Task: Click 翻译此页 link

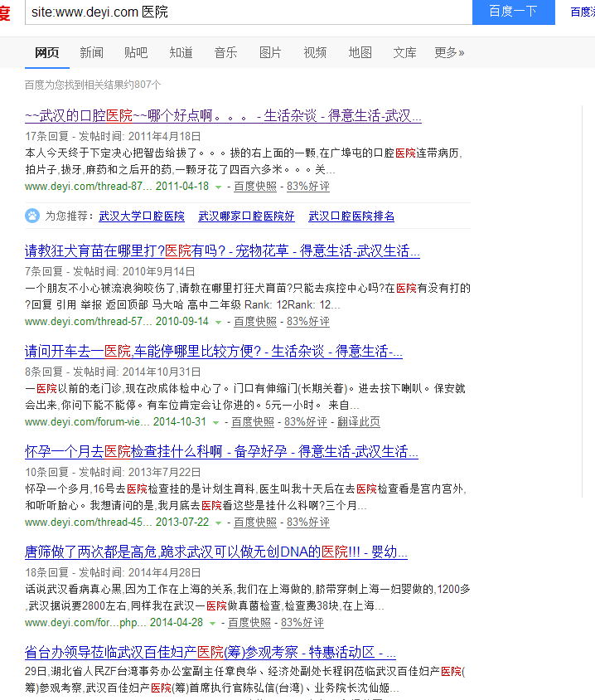Action: tap(359, 422)
